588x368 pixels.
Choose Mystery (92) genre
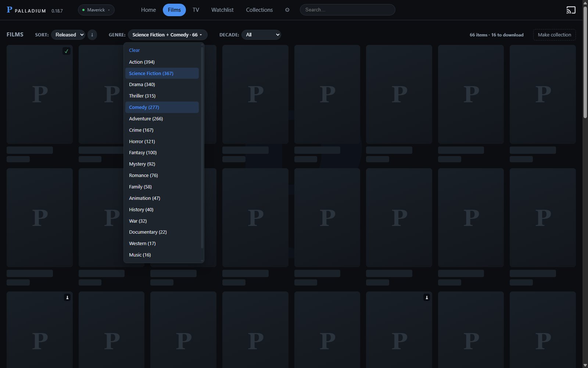click(x=162, y=164)
